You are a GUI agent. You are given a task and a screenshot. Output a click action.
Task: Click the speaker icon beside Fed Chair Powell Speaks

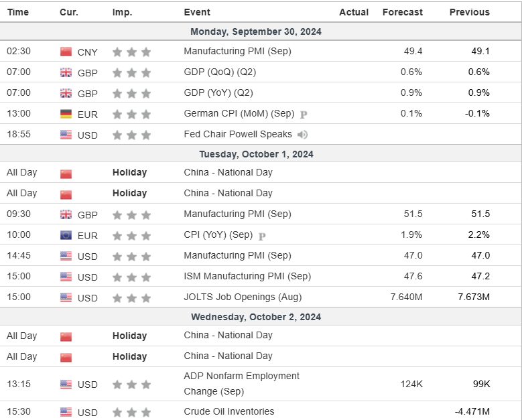[303, 135]
